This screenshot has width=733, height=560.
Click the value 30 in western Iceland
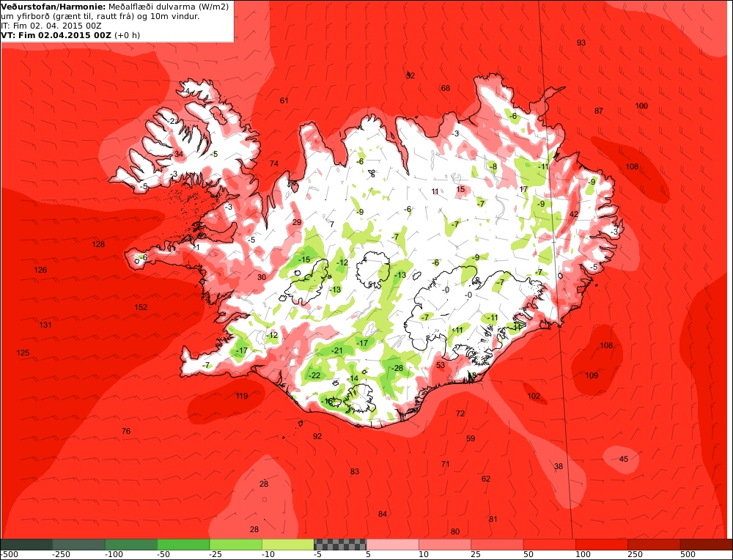point(262,277)
